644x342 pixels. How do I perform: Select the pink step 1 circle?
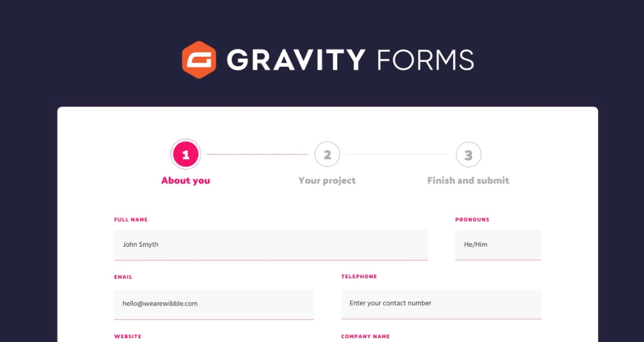point(186,155)
